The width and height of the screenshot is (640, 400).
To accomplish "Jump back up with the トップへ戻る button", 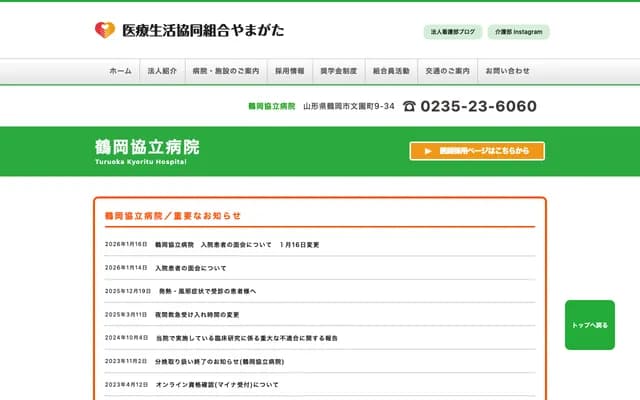I will (589, 325).
